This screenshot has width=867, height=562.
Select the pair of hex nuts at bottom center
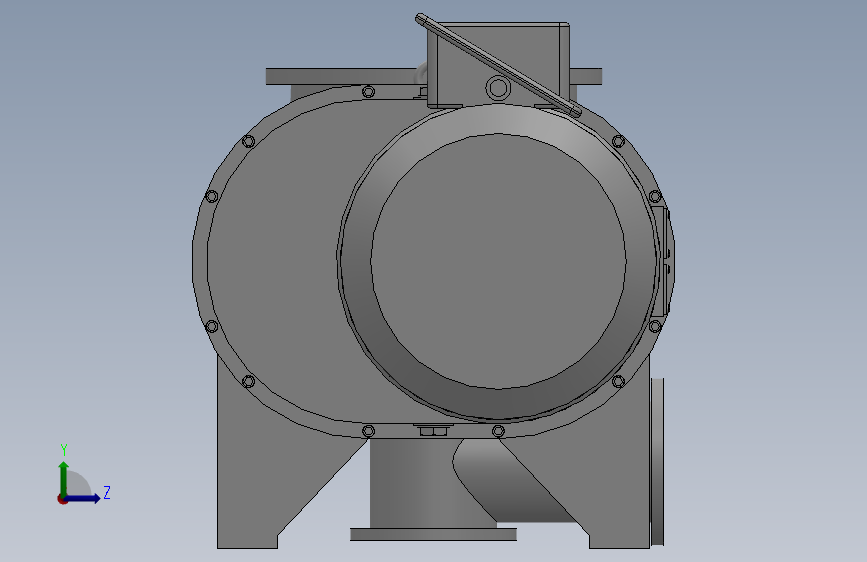[x=433, y=430]
